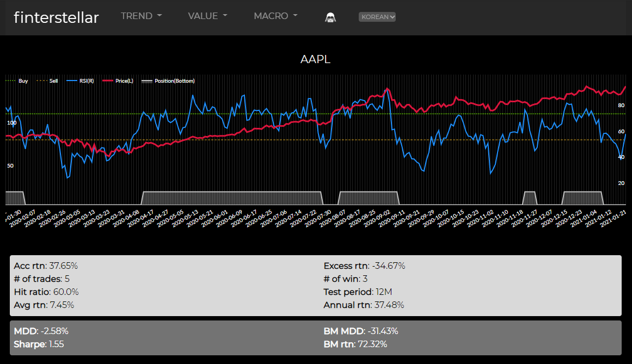Click the 2020-09-02 date axis label

(377, 218)
